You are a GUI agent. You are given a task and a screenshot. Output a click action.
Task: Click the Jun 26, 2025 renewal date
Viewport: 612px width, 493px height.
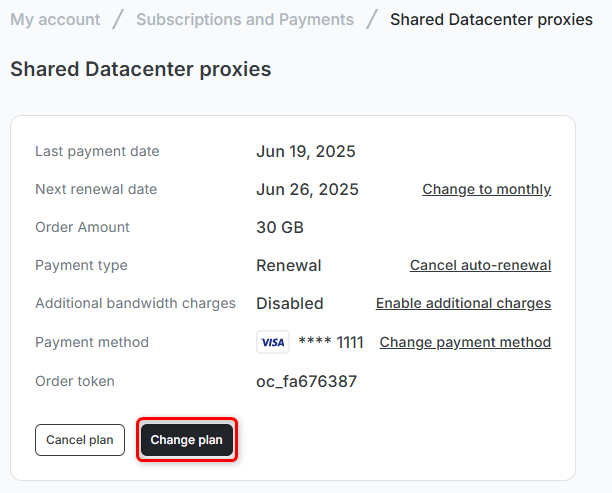pyautogui.click(x=307, y=190)
